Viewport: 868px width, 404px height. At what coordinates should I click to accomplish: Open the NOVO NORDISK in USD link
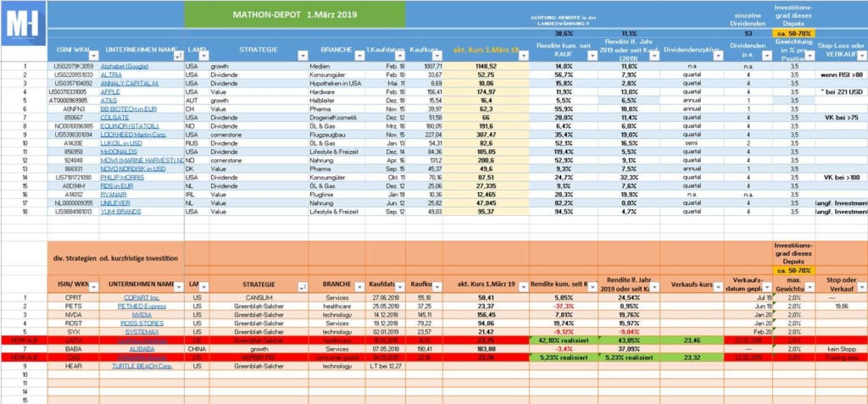point(132,169)
